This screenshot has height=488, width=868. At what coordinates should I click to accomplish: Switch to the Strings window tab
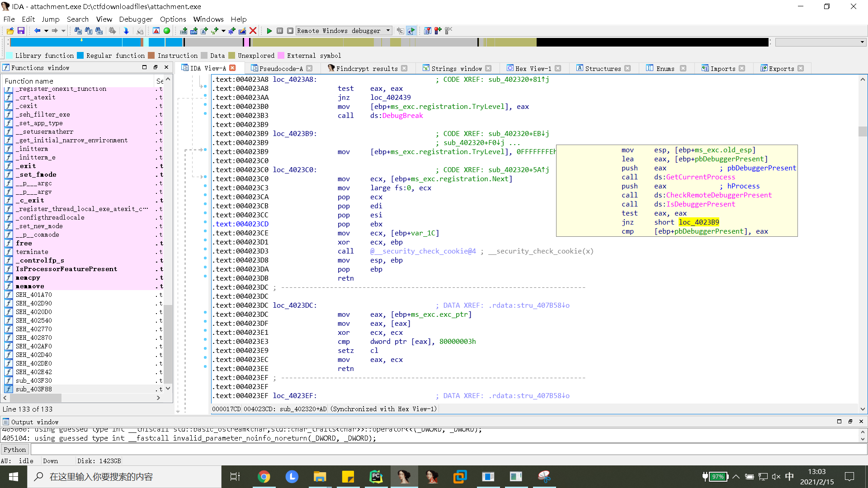click(x=456, y=68)
